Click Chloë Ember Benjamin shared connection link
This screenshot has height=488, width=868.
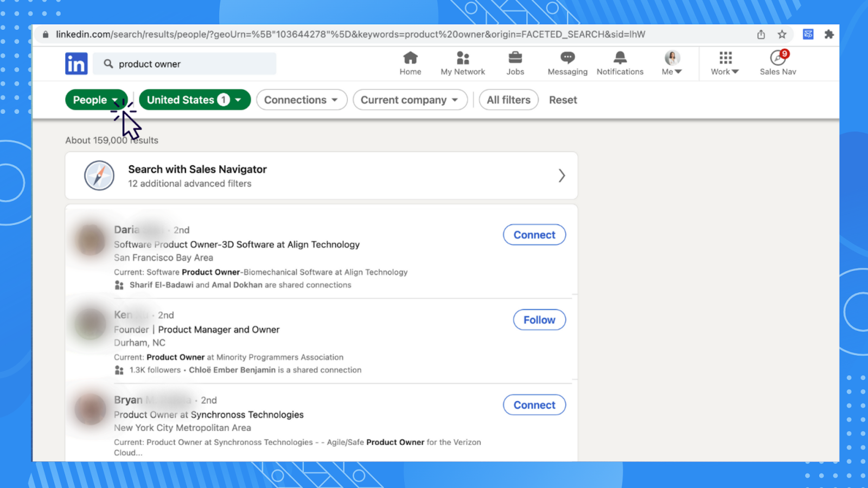232,370
